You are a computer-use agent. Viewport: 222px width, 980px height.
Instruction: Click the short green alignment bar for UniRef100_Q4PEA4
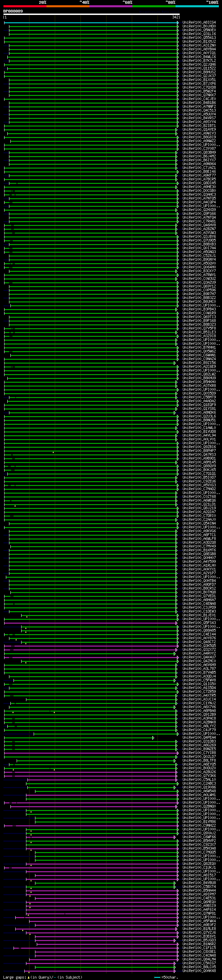pos(79,738)
